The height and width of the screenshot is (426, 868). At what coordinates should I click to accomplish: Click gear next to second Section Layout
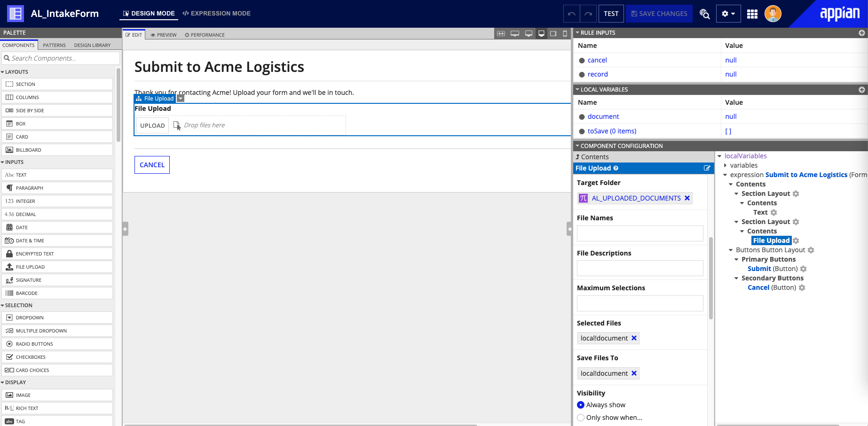(x=796, y=222)
